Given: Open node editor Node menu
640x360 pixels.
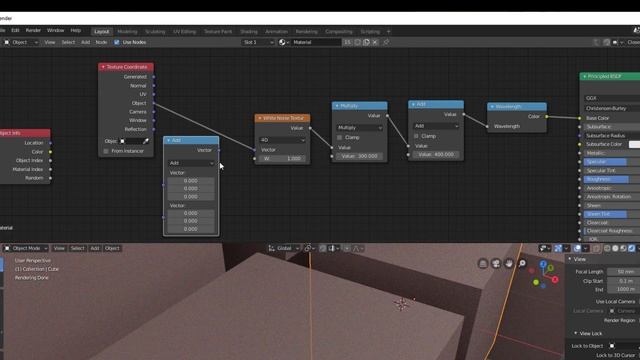Looking at the screenshot, I should (101, 42).
